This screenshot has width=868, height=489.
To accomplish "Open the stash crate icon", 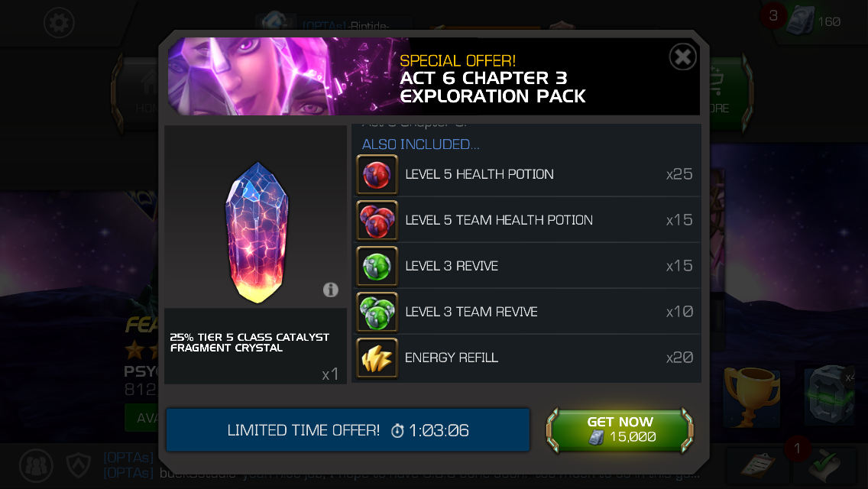I will click(829, 394).
